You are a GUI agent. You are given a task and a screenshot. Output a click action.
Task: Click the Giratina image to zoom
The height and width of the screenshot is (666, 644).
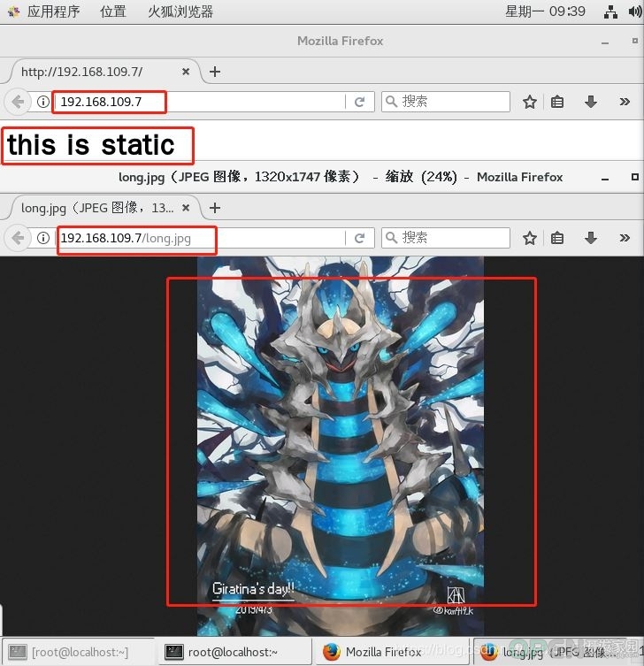(x=341, y=446)
